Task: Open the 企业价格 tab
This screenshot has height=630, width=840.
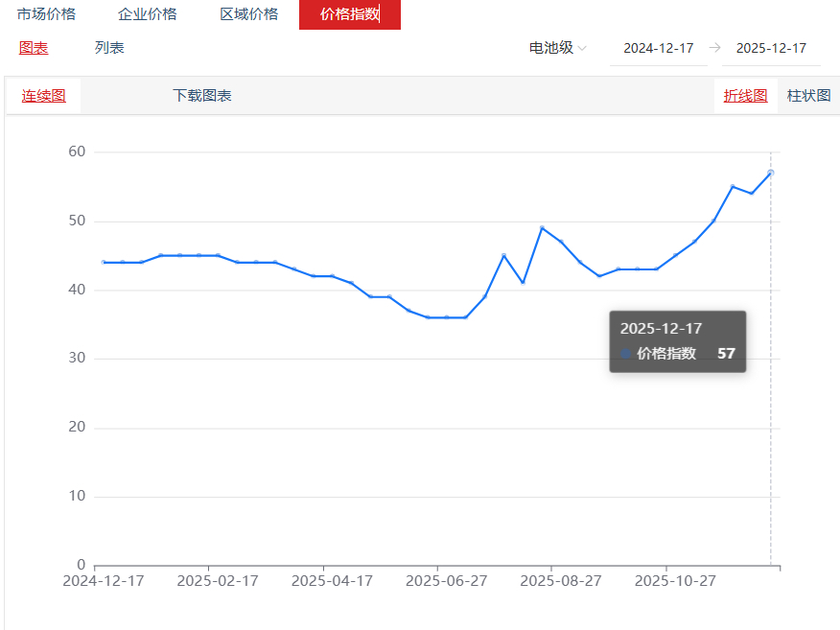Action: [148, 14]
